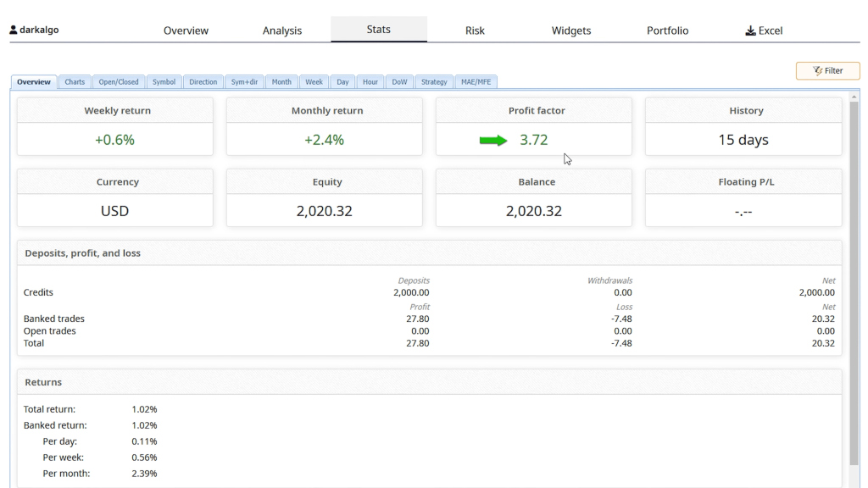This screenshot has width=868, height=488.
Task: Click the Excel download icon
Action: 750,30
